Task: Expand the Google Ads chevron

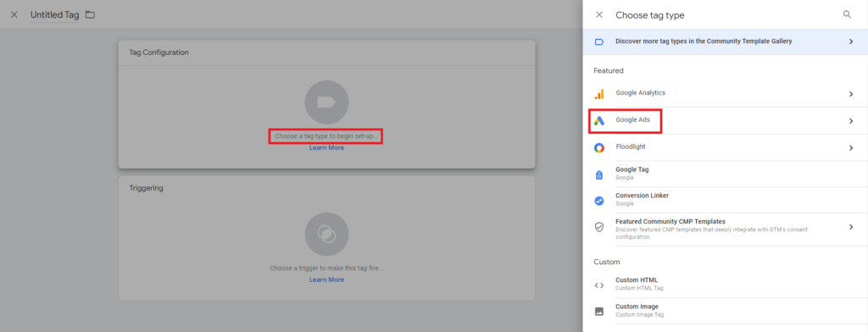Action: [x=851, y=120]
